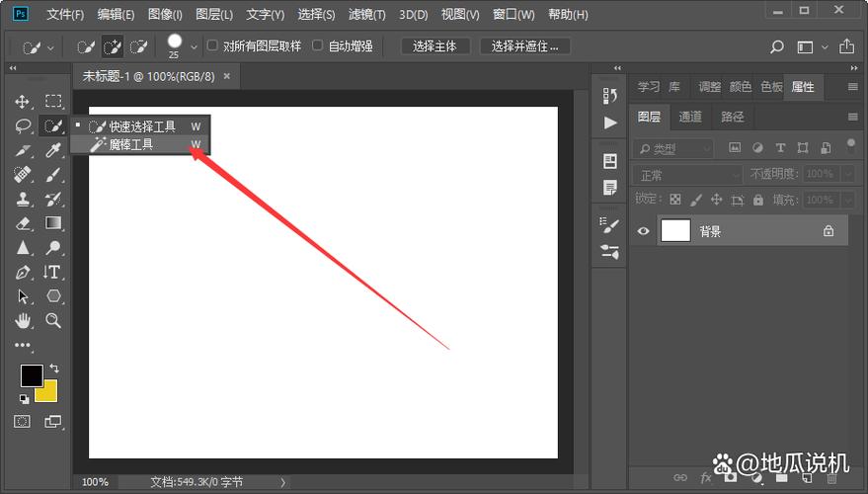Enable 自动增强 checkbox
This screenshot has width=868, height=494.
pos(317,45)
